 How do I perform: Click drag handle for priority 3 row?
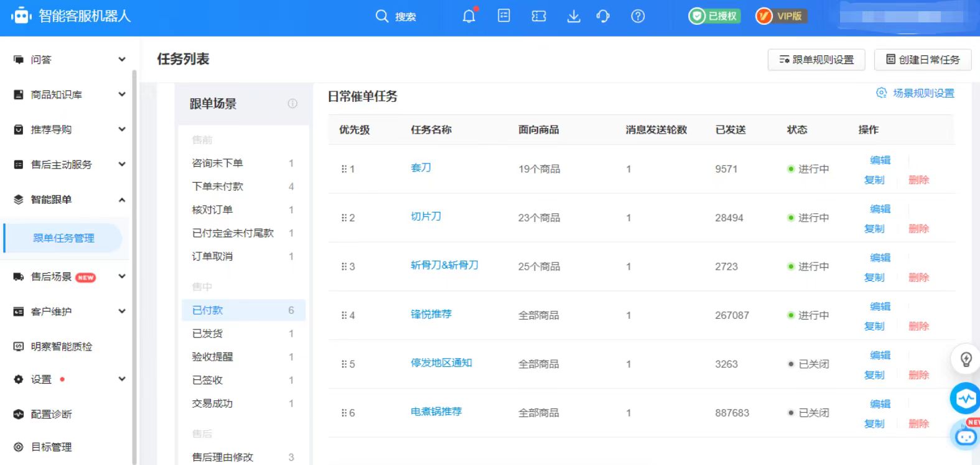344,267
